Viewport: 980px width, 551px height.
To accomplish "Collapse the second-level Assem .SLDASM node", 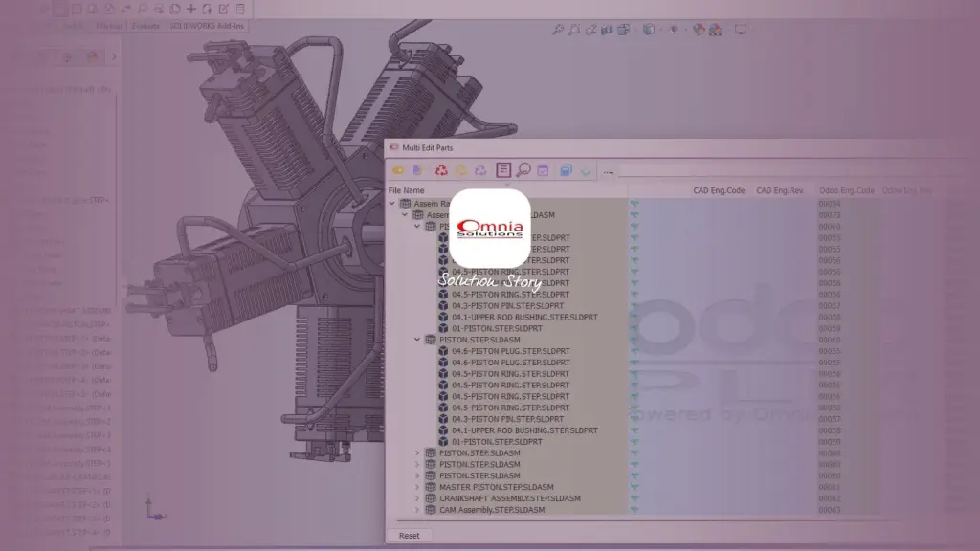I will pos(405,215).
